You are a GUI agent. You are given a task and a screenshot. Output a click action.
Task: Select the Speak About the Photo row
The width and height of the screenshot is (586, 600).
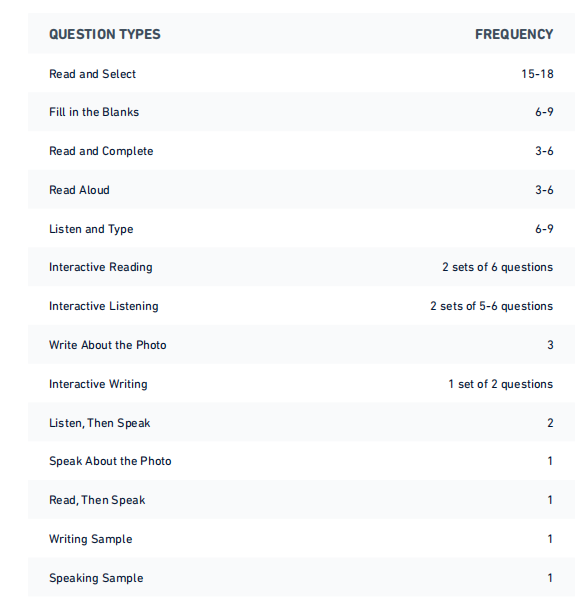click(301, 461)
